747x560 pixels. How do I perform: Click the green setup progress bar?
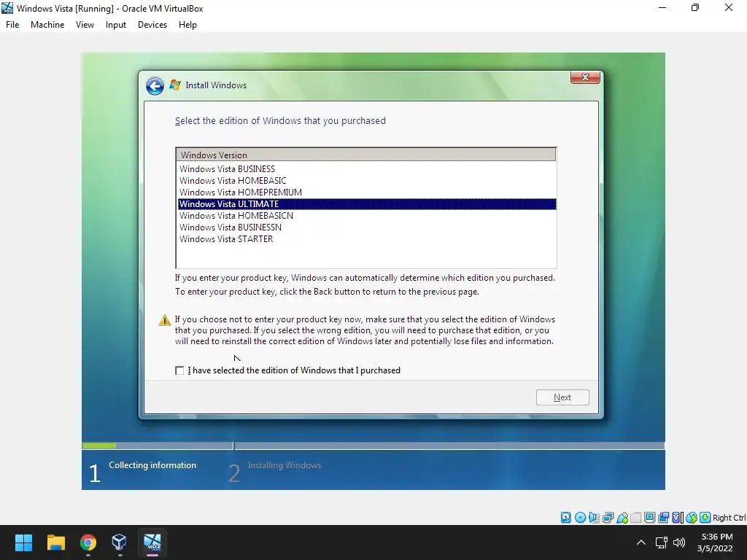coord(99,446)
